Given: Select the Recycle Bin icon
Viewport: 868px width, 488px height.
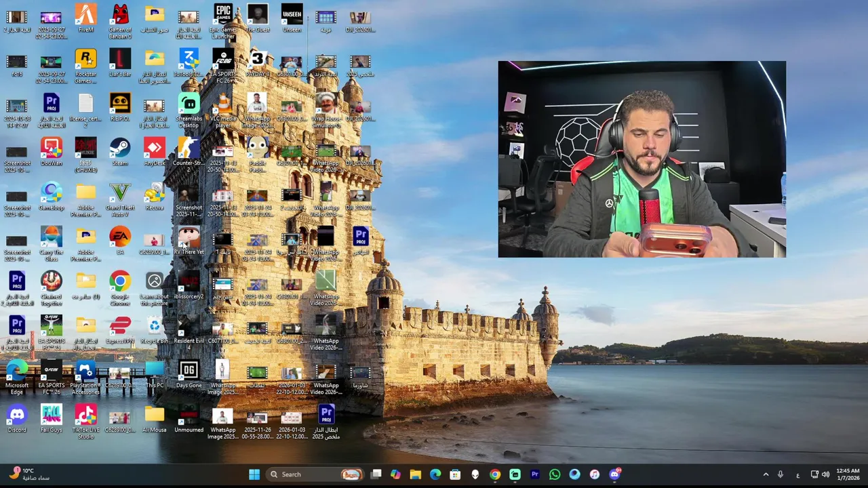Looking at the screenshot, I should click(155, 330).
